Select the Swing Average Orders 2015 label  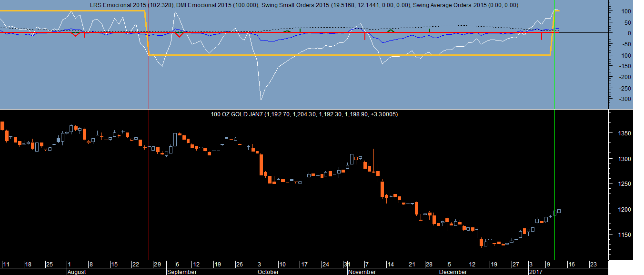pos(466,5)
